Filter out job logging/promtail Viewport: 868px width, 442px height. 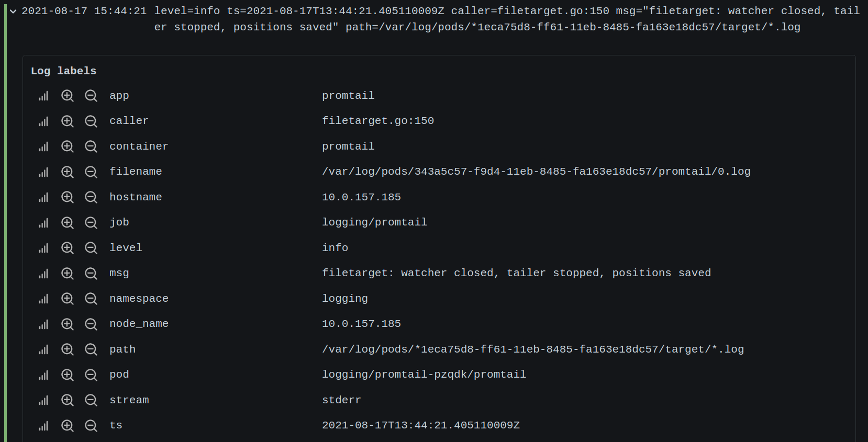[x=91, y=223]
